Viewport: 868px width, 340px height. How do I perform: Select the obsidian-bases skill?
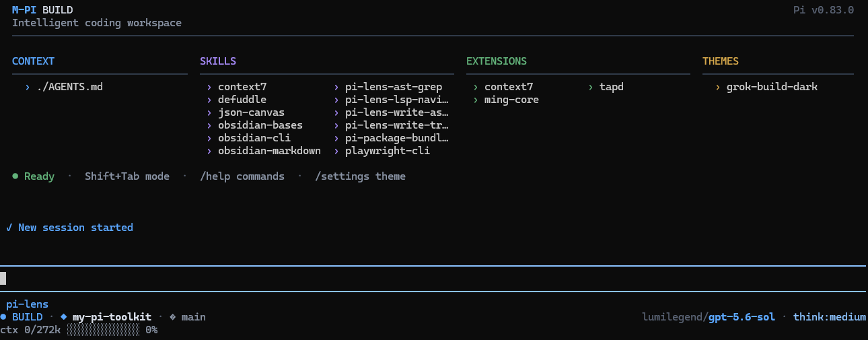coord(260,125)
